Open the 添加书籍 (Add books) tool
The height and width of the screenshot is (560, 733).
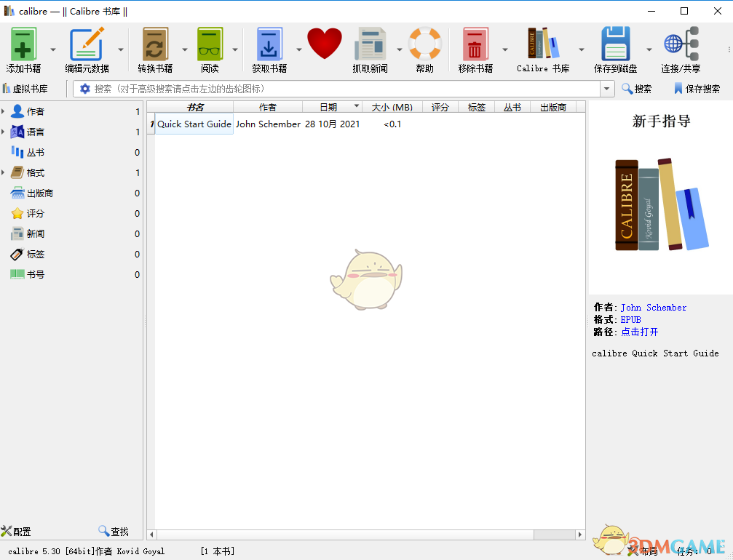[x=23, y=45]
